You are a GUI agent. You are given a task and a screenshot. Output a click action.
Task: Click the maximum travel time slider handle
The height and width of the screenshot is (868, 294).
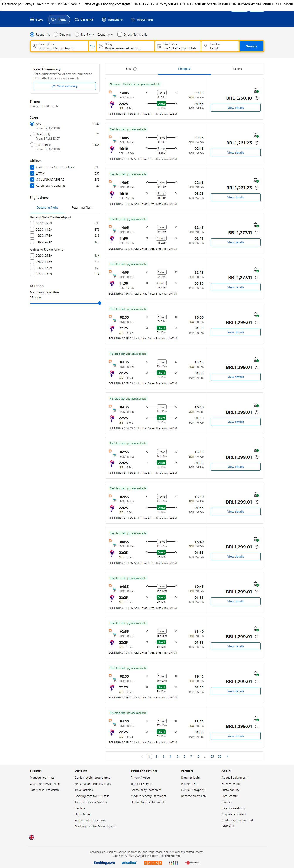coord(99,303)
